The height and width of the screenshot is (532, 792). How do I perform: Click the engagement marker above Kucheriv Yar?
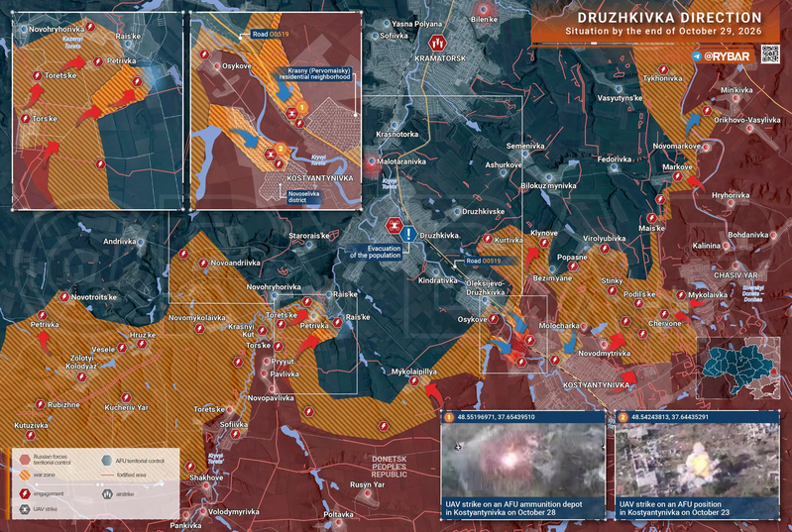(x=126, y=397)
